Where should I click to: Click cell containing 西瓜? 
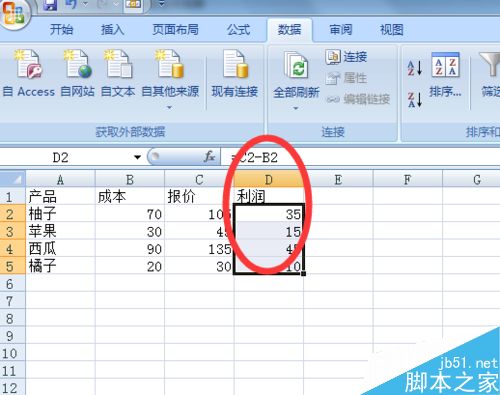[x=60, y=249]
